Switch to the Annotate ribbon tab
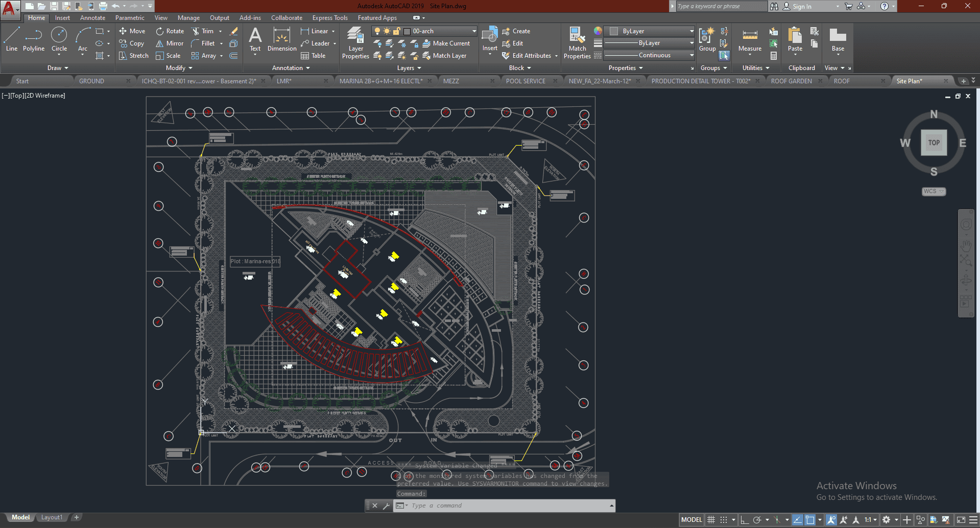The image size is (980, 528). click(x=92, y=18)
